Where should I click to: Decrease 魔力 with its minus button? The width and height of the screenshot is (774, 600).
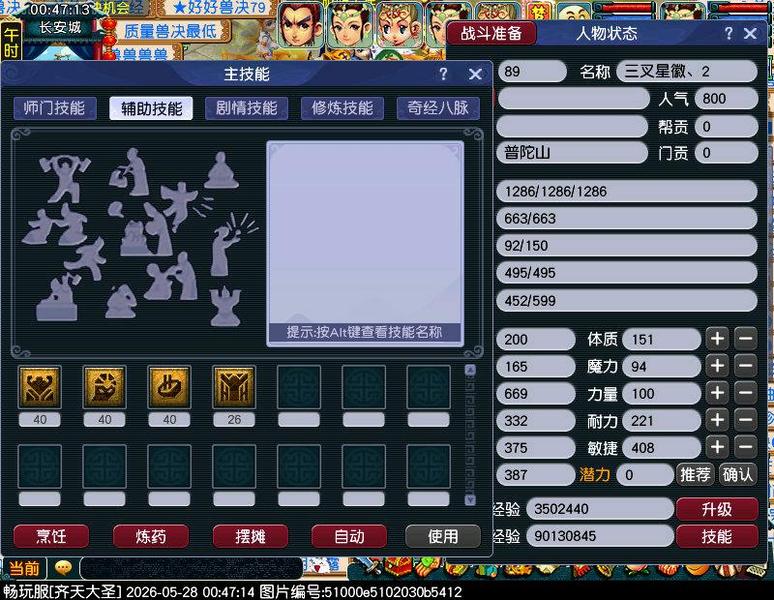[x=745, y=366]
